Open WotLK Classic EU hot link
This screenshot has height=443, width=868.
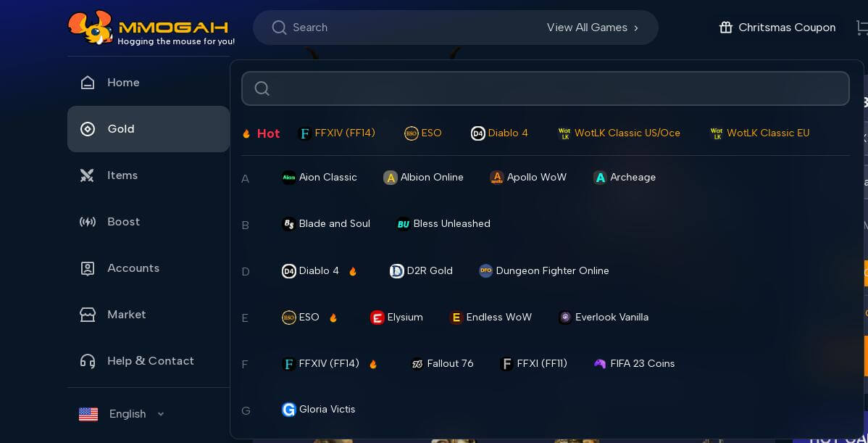767,133
